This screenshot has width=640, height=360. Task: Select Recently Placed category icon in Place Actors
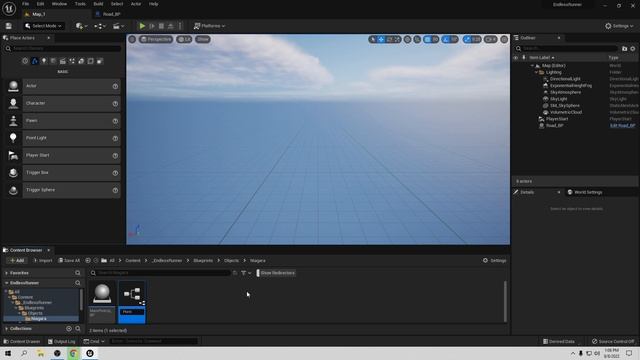(x=25, y=61)
